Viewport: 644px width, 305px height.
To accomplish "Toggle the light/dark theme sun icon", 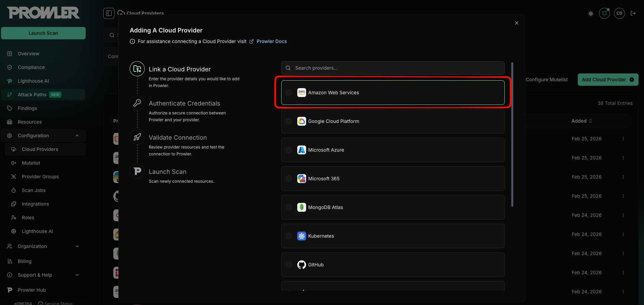I will 590,14.
